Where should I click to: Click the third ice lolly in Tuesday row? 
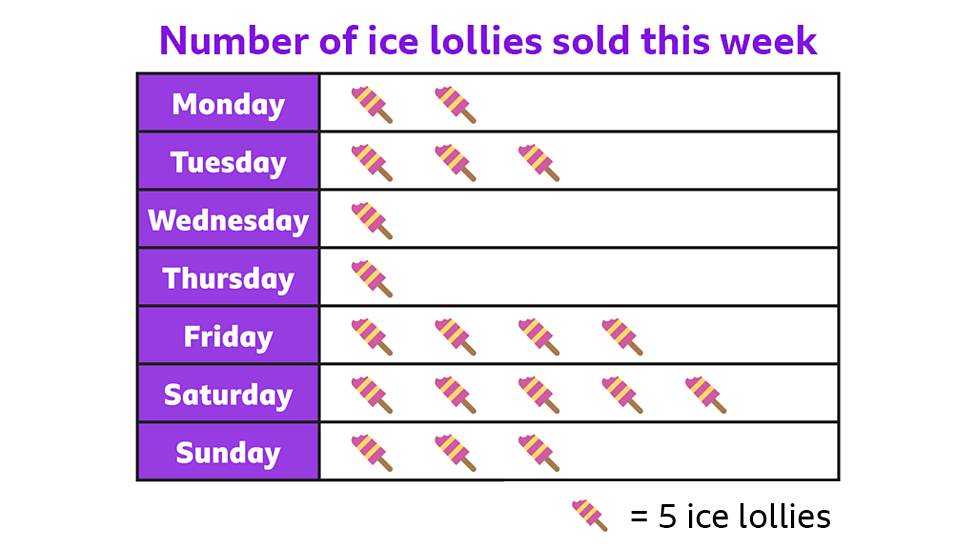[539, 162]
